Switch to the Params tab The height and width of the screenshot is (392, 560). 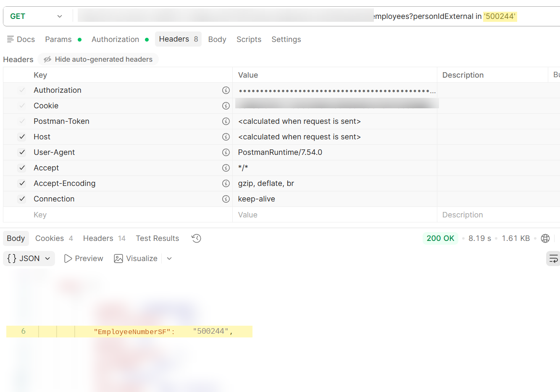click(63, 39)
